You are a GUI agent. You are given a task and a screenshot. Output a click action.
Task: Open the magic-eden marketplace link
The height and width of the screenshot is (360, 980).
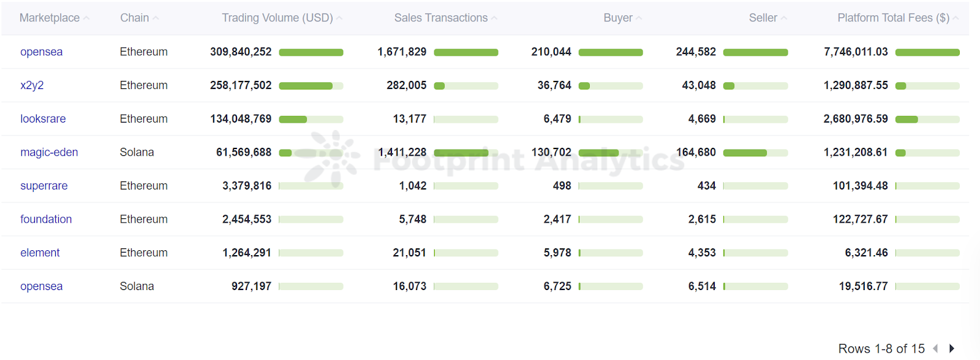click(x=49, y=152)
